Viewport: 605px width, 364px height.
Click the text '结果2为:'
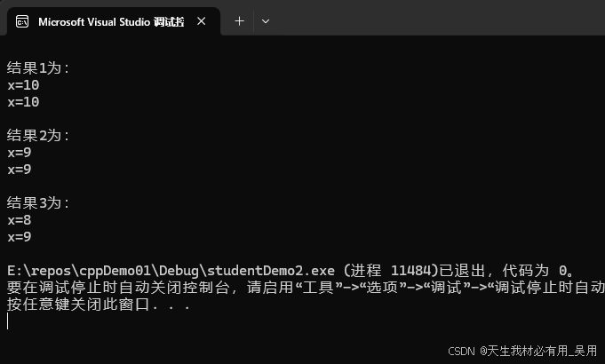coord(38,136)
